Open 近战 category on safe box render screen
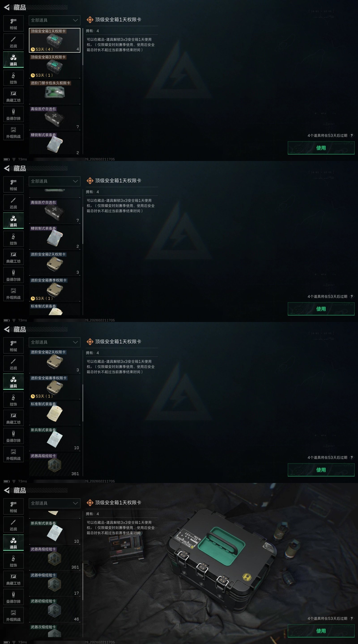This screenshot has height=644, width=358. [13, 525]
